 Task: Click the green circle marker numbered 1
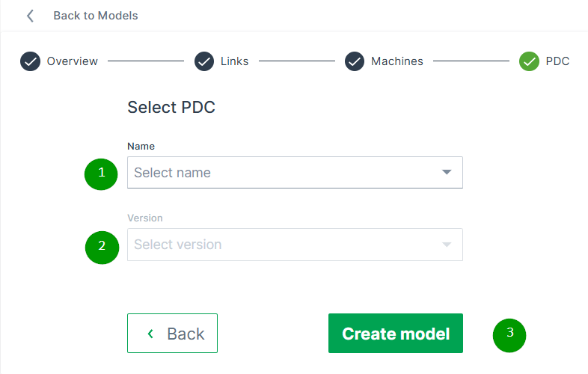(x=102, y=174)
